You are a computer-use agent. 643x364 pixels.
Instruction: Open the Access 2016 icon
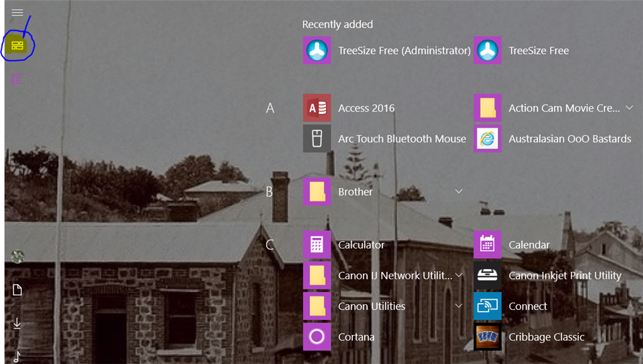click(x=317, y=108)
